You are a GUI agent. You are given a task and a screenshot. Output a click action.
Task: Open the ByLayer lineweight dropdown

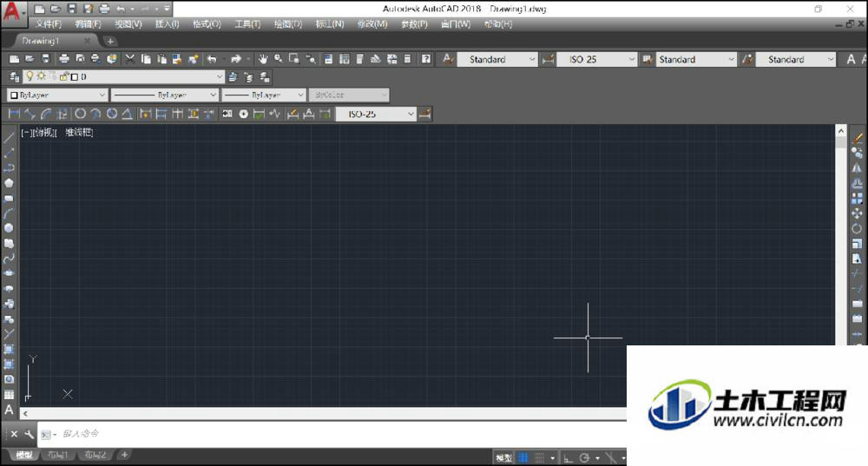pyautogui.click(x=300, y=95)
